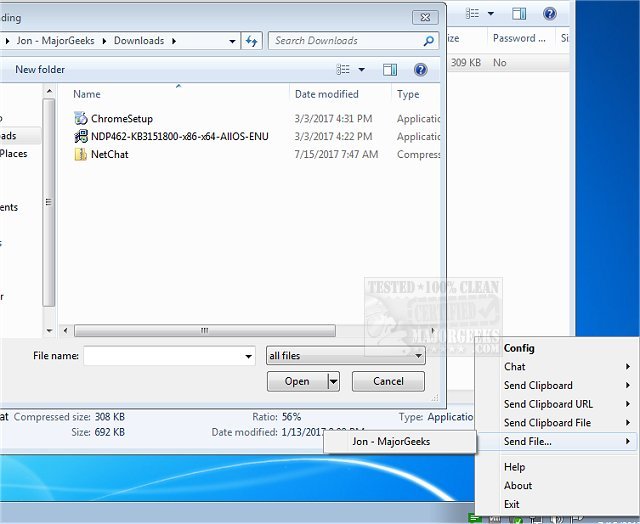This screenshot has height=524, width=640.
Task: Click the green NetChat tray icon
Action: [x=474, y=519]
